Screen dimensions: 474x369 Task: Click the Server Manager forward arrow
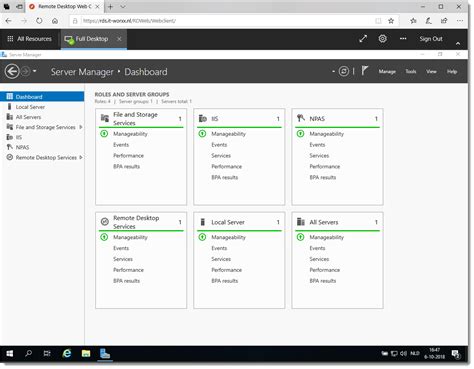[x=26, y=71]
